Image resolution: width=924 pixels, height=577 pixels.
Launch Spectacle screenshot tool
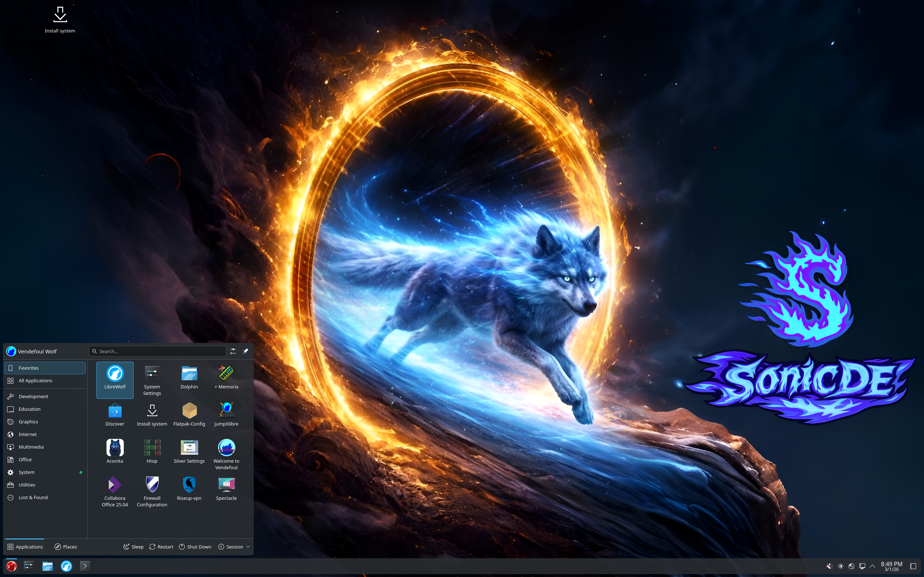pos(226,488)
